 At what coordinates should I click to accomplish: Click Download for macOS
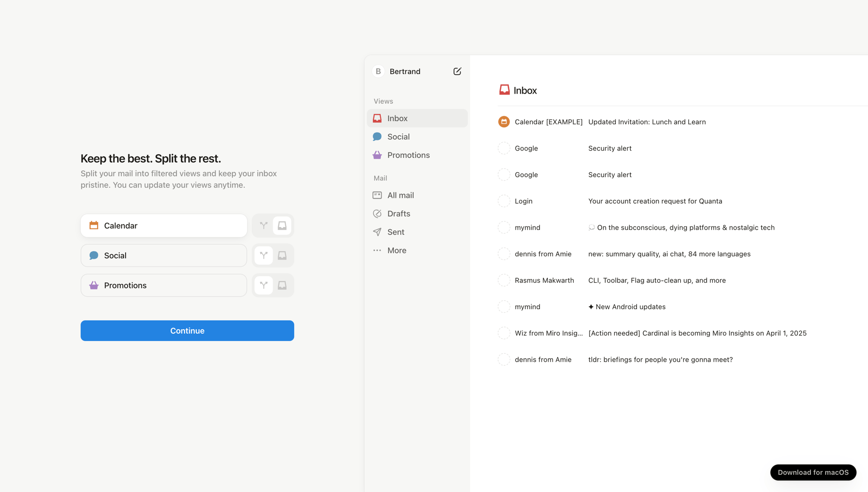(813, 472)
